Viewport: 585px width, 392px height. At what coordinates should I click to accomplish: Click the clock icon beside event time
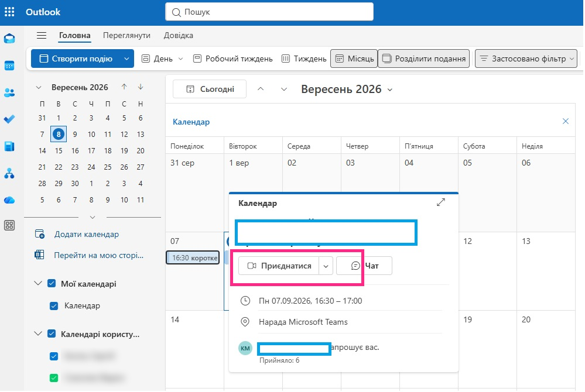[x=245, y=301]
